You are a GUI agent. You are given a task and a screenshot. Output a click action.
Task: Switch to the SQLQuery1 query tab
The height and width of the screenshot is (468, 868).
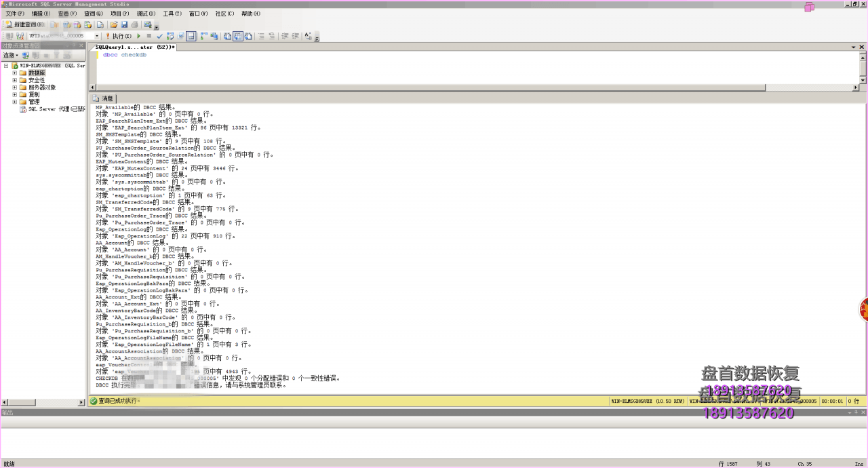click(134, 47)
